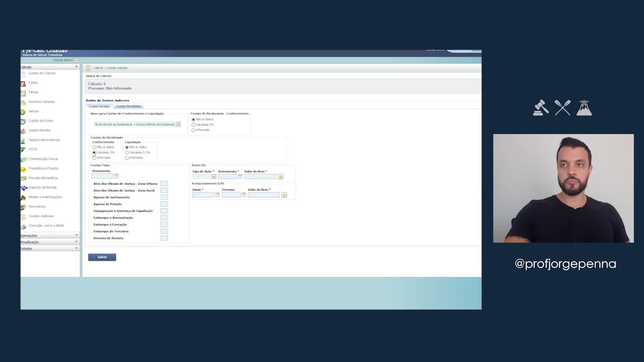Screen dimensions: 644x362
Task: Click Armazenamento Valor do Bem field
Action: coord(264,195)
